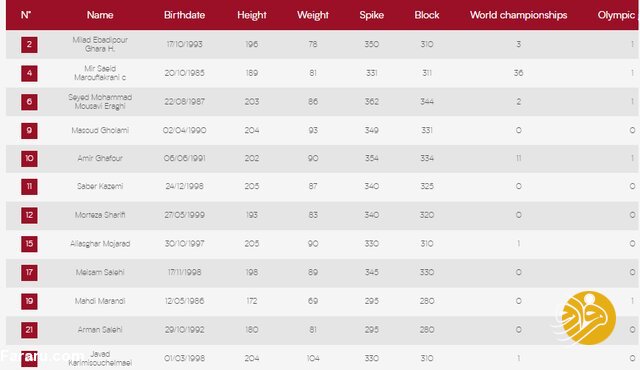Open player Amir Ghafour
Viewport: 640px width, 370px height.
click(100, 158)
